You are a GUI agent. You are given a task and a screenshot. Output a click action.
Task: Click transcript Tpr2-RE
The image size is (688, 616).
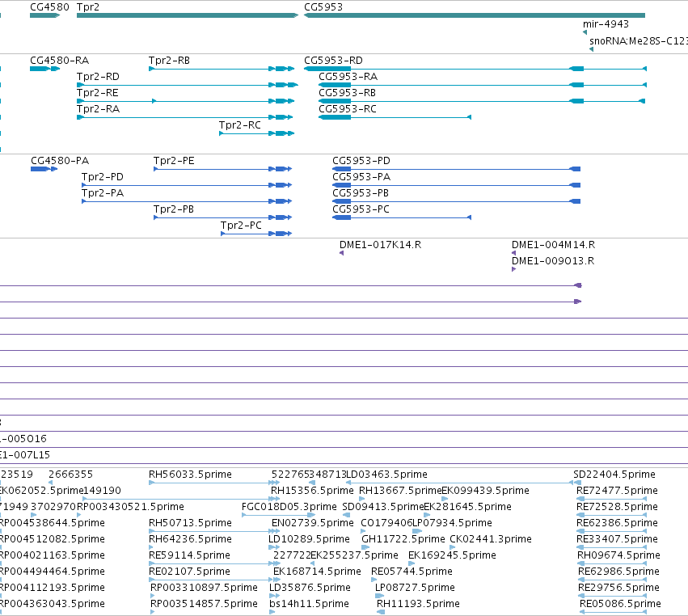(185, 101)
